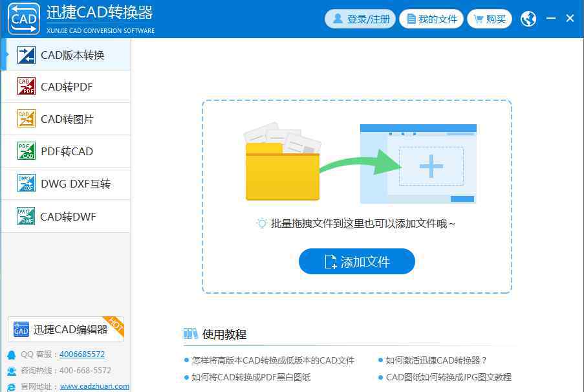Viewport: 584px width, 392px height.
Task: Switch to CAD转PDF mode
Action: [66, 87]
